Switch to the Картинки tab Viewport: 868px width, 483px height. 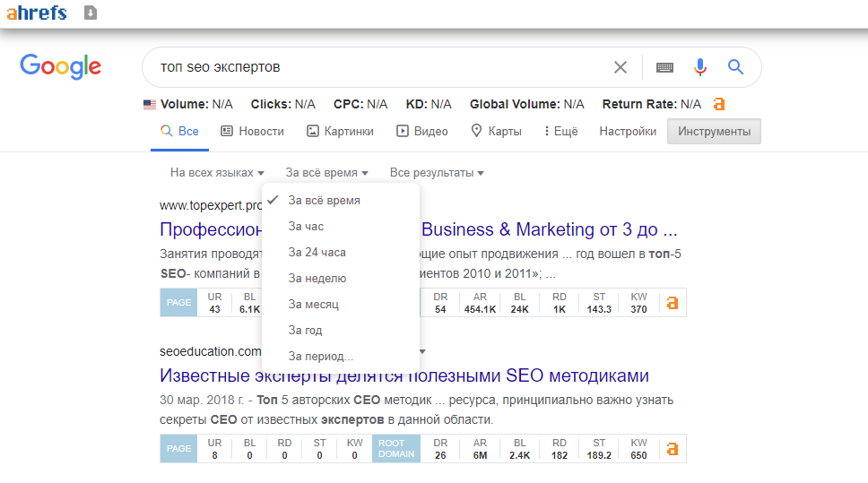coord(341,132)
